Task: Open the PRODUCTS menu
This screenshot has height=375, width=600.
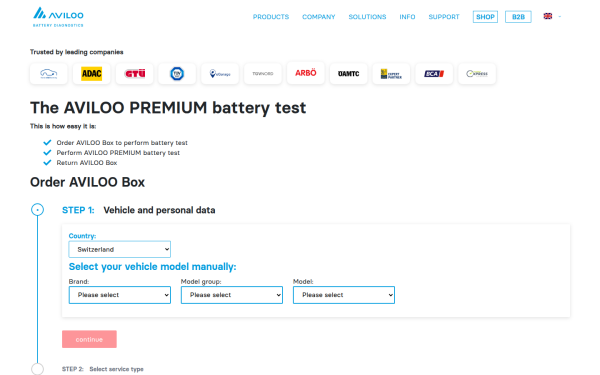Action: pos(271,17)
